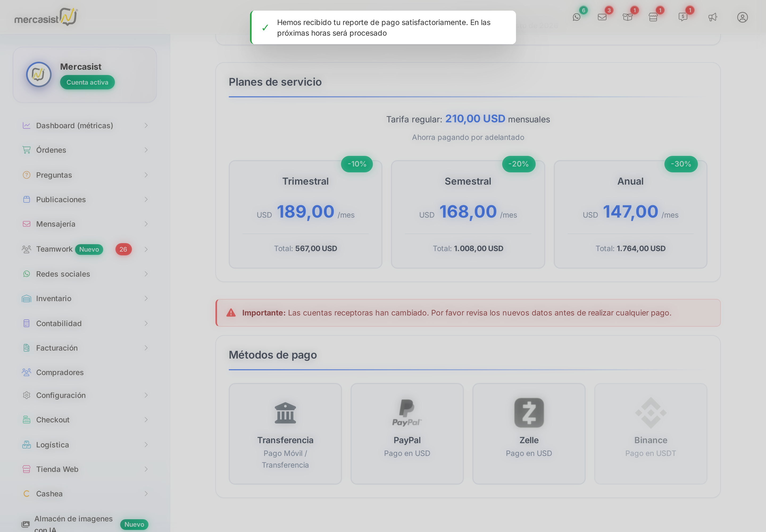Select the Semestral plan card
The height and width of the screenshot is (532, 766).
coord(468,214)
